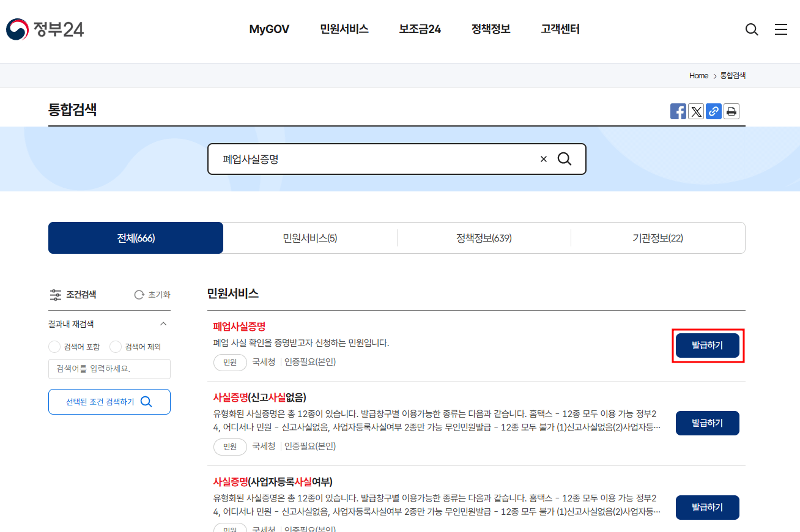The image size is (800, 532).
Task: Click the 민원 tag under 폐업사실증명
Action: coord(230,362)
